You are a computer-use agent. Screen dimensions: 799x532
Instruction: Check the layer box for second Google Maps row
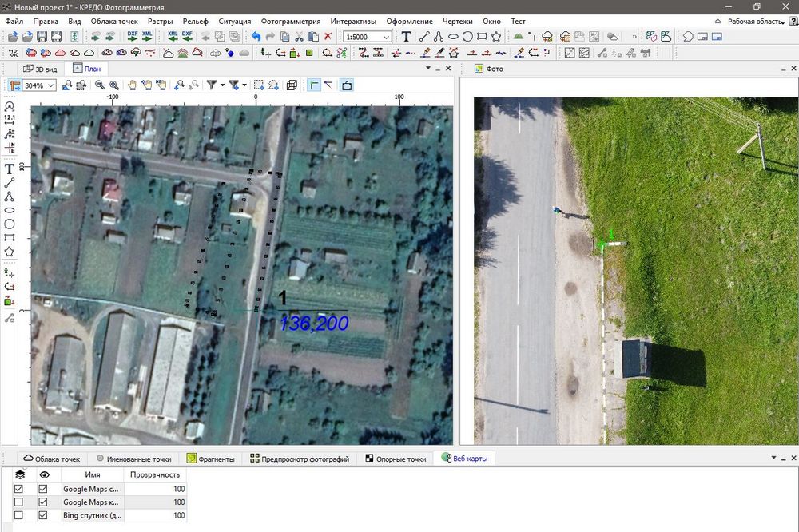19,502
